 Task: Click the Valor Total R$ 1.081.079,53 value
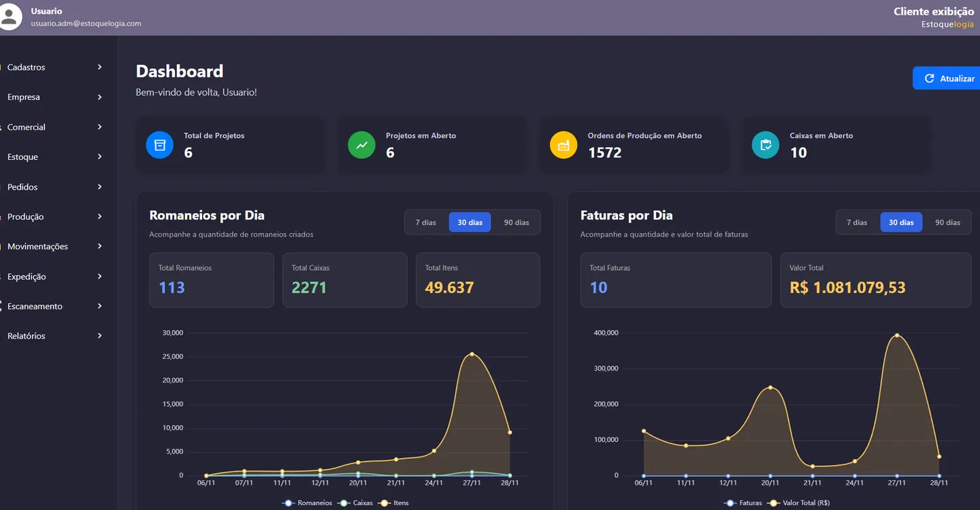(x=847, y=288)
